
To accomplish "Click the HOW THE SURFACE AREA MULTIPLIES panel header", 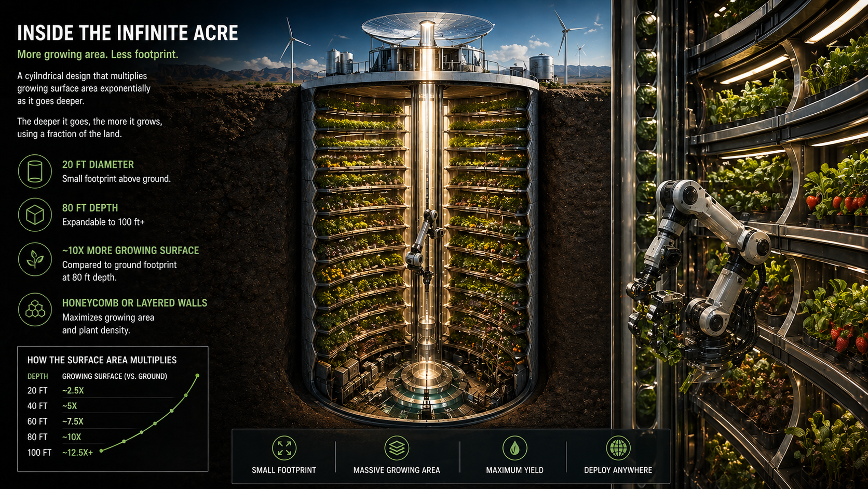I will 102,360.
